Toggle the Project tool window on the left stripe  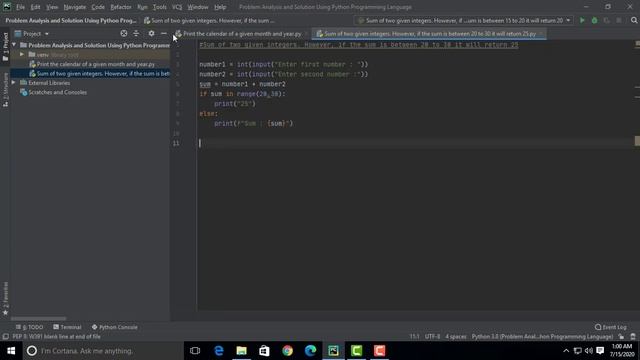point(5,46)
